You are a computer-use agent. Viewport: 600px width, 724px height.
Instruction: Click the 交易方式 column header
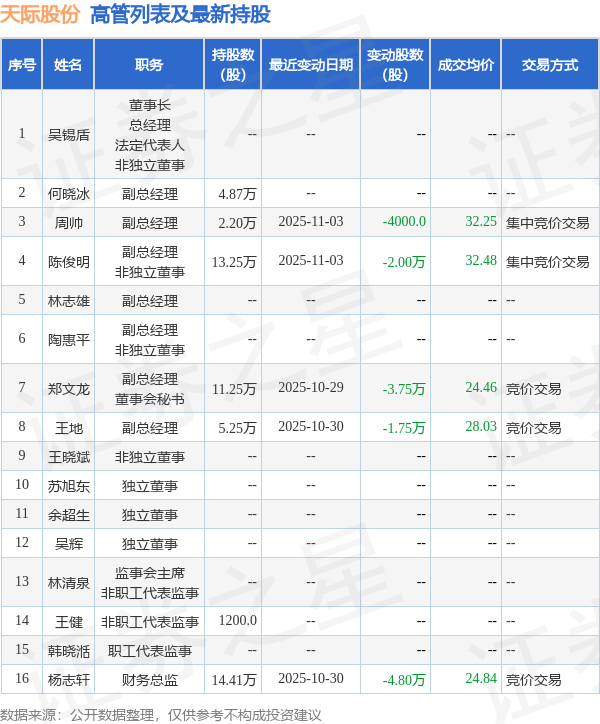click(x=550, y=65)
